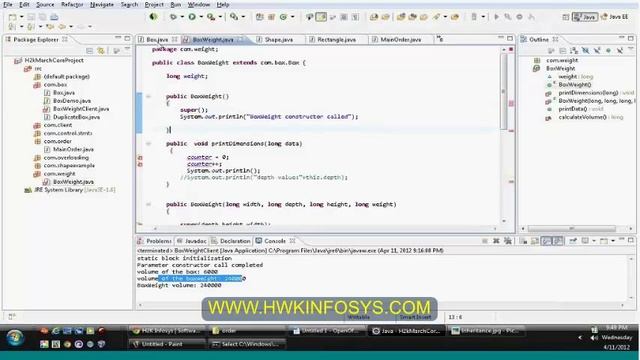Open BoxWeightClient.java in Package Explorer

tap(81, 109)
